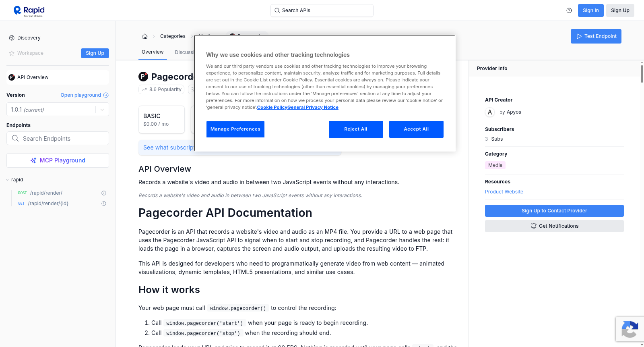Viewport: 644px width, 347px height.
Task: Open the Product Website link
Action: (x=504, y=192)
